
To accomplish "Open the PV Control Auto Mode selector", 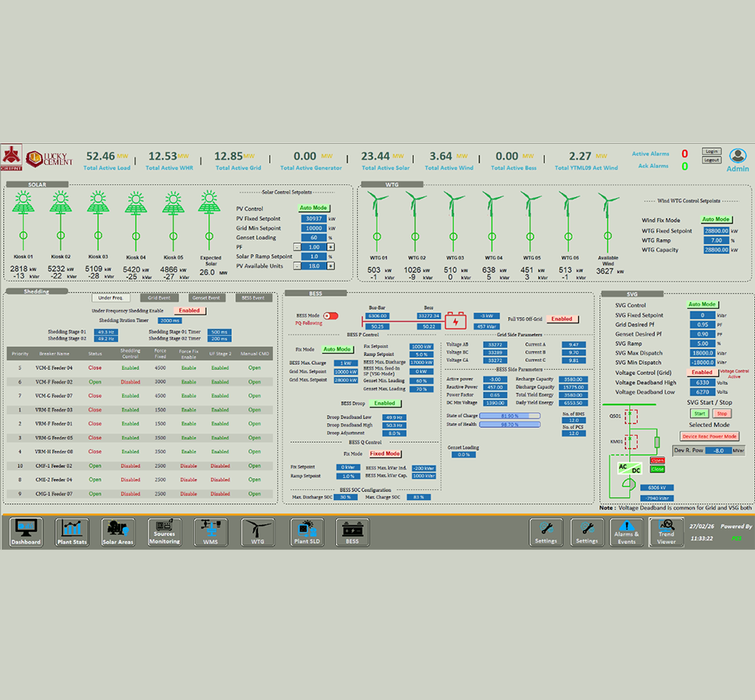I will (x=314, y=208).
